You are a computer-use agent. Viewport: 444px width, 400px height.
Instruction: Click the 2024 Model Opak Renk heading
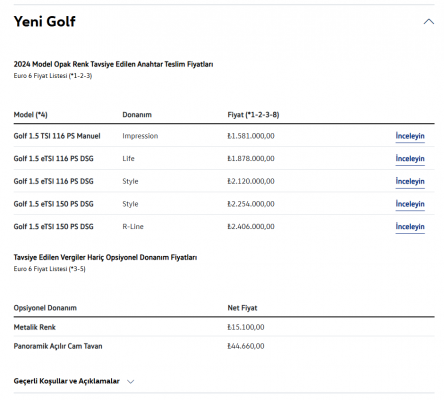click(x=113, y=64)
